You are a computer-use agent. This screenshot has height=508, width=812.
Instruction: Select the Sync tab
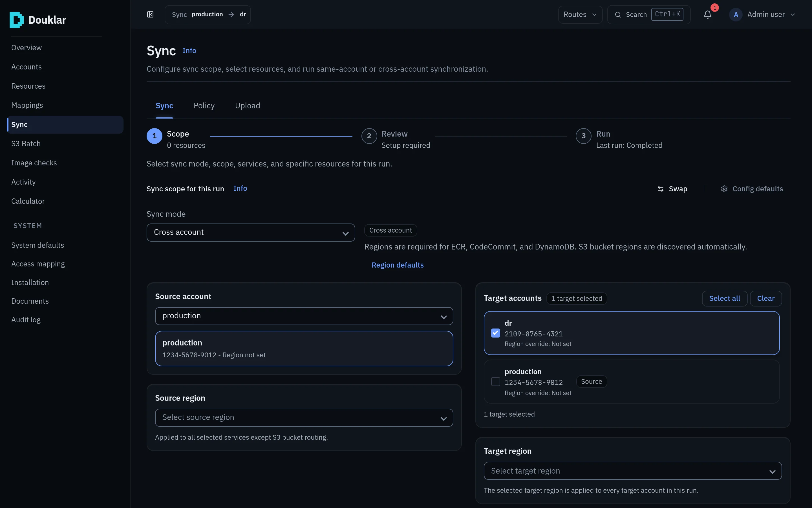point(164,106)
